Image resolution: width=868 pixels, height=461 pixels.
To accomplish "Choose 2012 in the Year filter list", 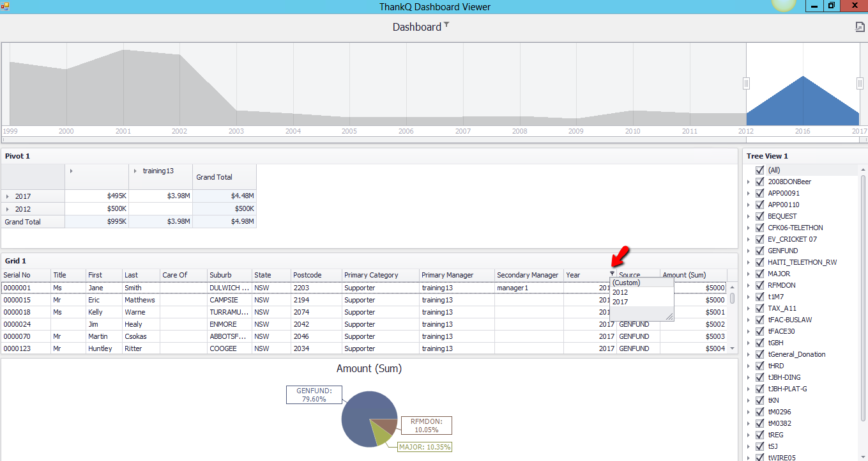I will [642, 292].
